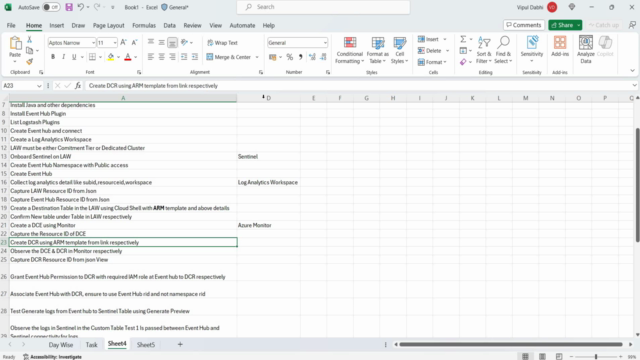Open Find & Select
640x360 pixels.
pyautogui.click(x=503, y=50)
